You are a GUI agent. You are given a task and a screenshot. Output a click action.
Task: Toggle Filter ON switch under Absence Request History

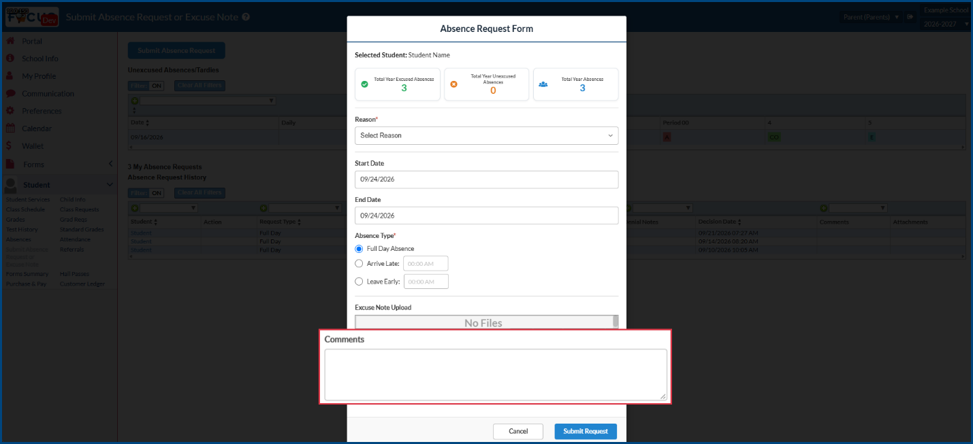(146, 193)
